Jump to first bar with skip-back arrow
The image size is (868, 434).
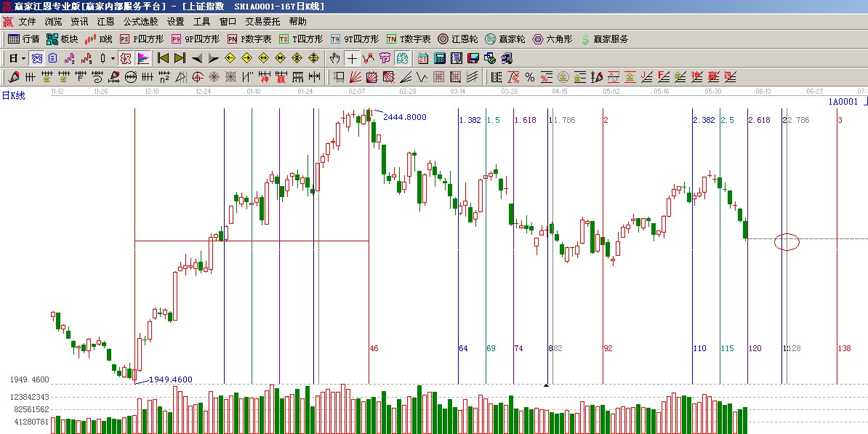pyautogui.click(x=163, y=58)
